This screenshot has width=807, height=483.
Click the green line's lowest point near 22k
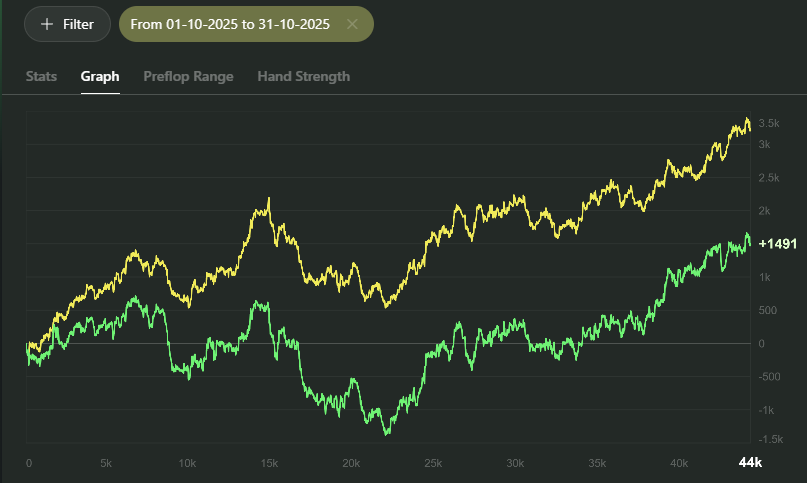(x=386, y=433)
